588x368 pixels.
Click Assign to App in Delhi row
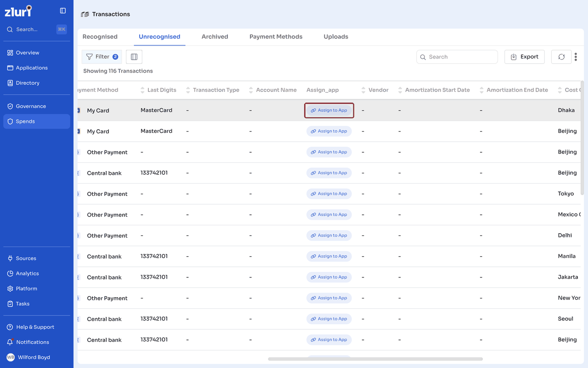(329, 236)
